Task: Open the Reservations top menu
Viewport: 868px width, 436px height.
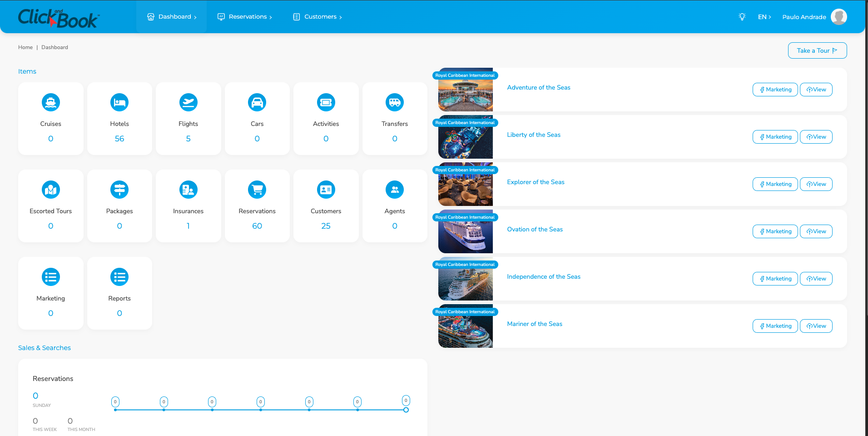Action: 245,17
